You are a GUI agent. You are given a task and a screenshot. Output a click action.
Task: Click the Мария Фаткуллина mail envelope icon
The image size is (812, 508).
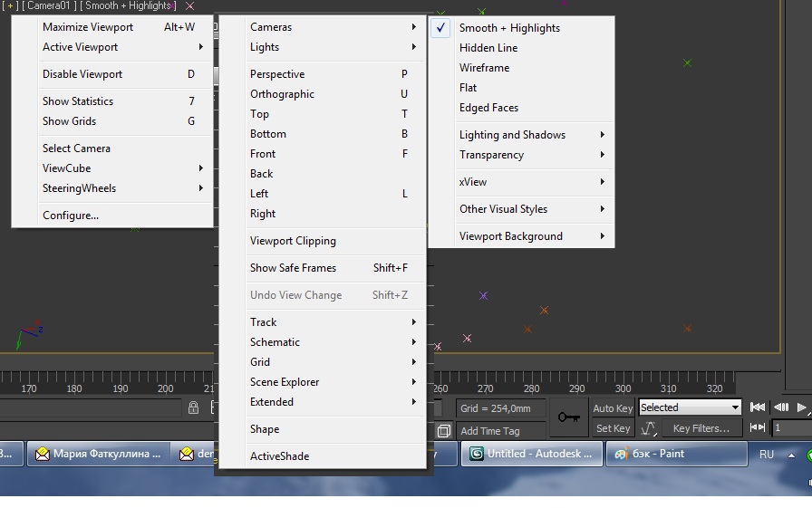pos(42,454)
